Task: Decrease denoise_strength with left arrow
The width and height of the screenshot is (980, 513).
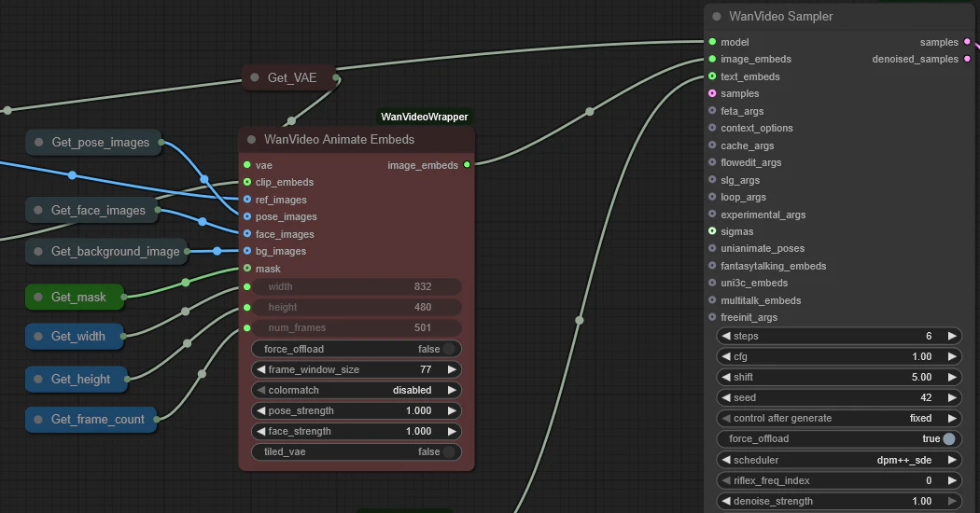Action: pos(725,501)
